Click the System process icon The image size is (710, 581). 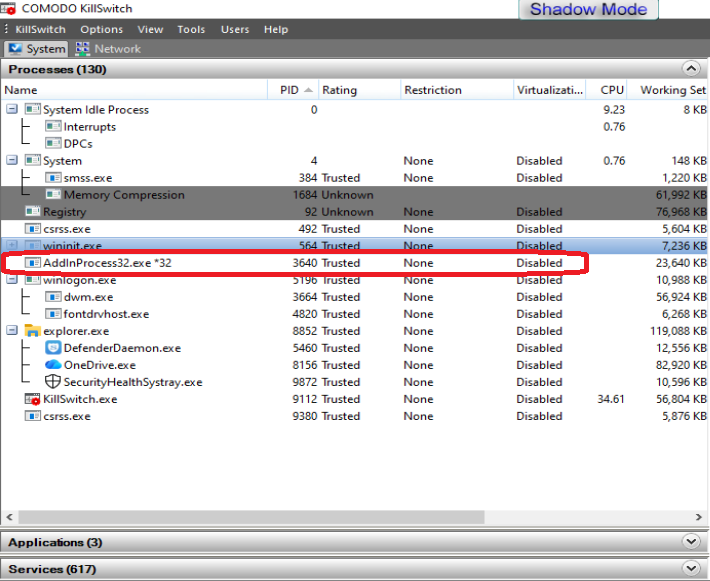coord(32,161)
